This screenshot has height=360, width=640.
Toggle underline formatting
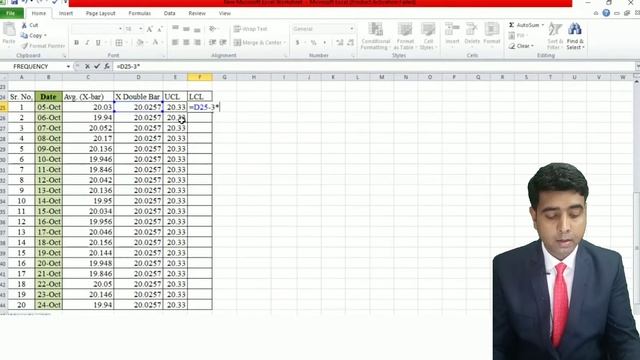pos(98,42)
